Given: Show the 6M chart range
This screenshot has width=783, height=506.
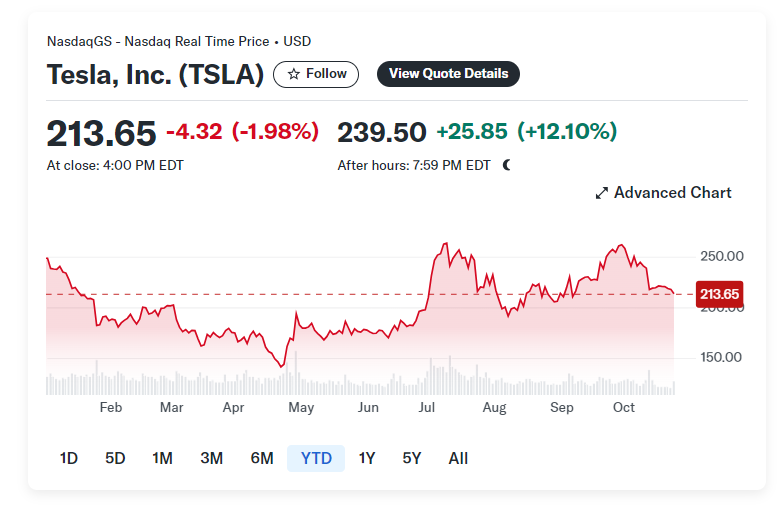Looking at the screenshot, I should click(262, 459).
